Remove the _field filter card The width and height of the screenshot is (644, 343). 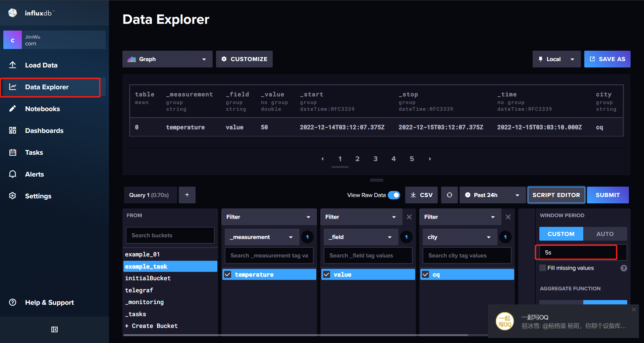coord(409,217)
